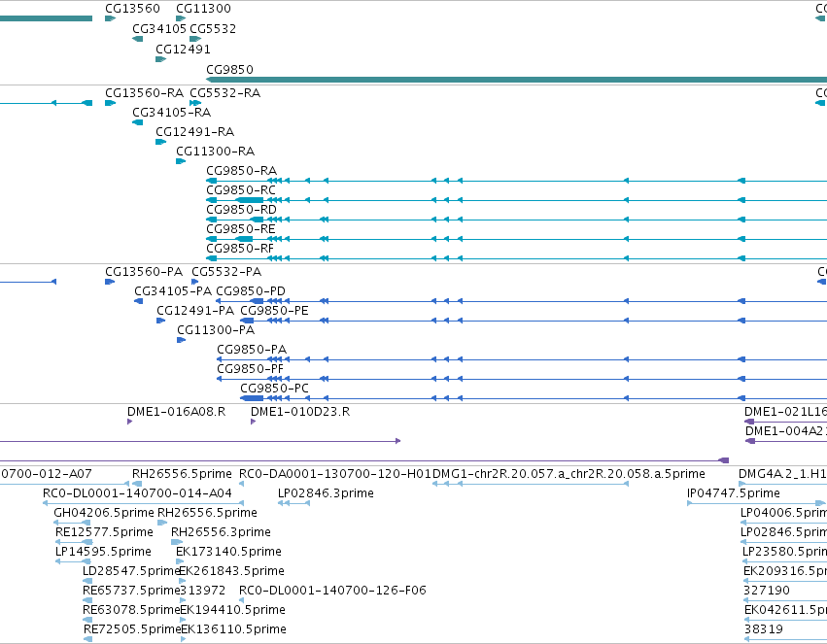This screenshot has width=827, height=644.
Task: Select transcript label CG9850-RA
Action: pyautogui.click(x=241, y=171)
